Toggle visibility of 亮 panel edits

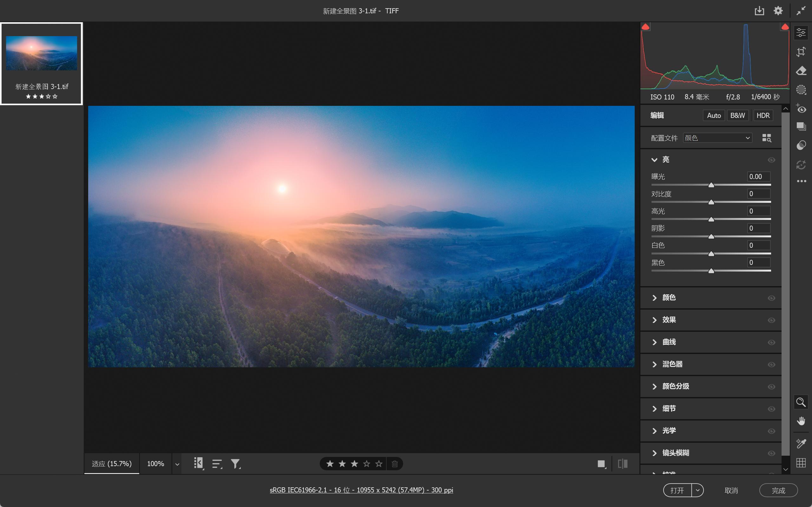click(771, 160)
